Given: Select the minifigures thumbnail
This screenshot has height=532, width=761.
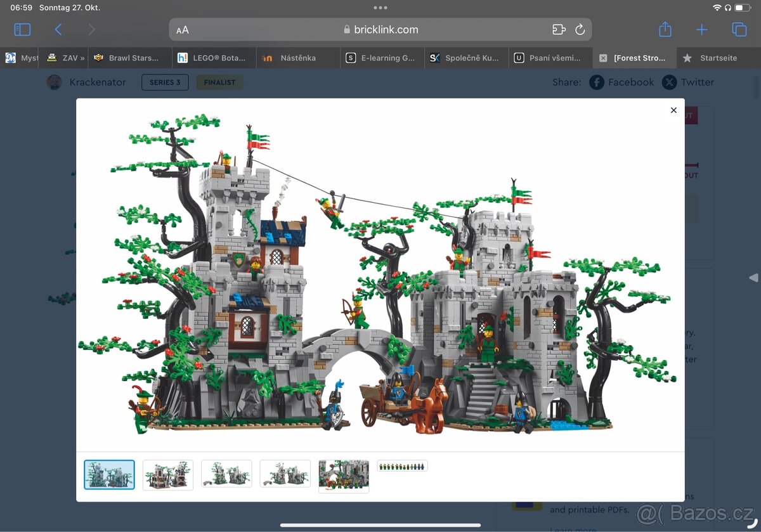Looking at the screenshot, I should (x=402, y=465).
